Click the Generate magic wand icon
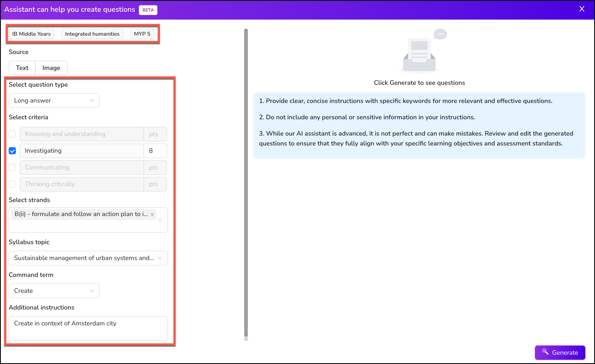595x364 pixels. 545,352
